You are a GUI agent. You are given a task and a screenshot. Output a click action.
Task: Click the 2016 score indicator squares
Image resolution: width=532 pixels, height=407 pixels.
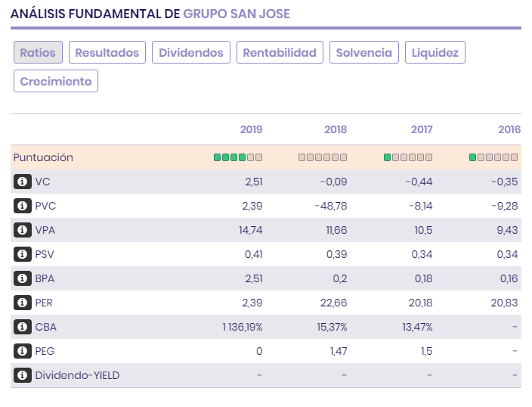pos(493,157)
